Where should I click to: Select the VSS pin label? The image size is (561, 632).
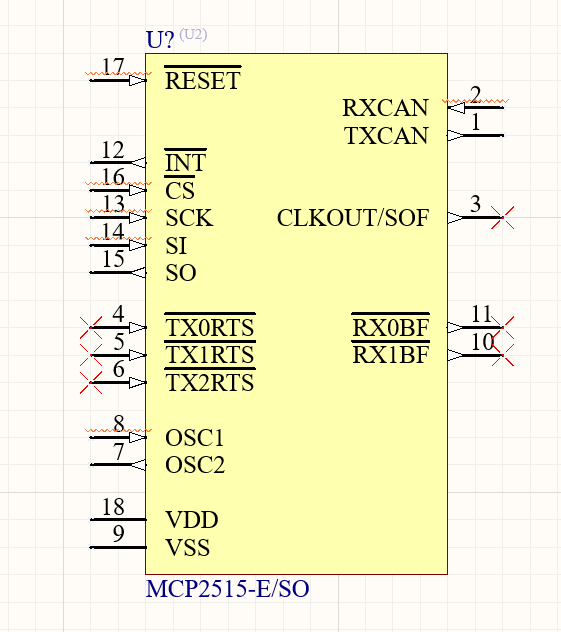click(x=188, y=547)
